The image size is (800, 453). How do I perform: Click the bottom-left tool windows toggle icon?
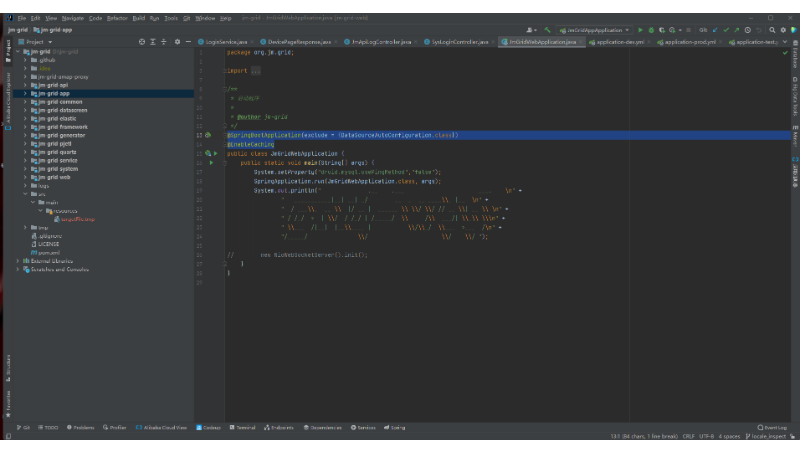tap(8, 436)
